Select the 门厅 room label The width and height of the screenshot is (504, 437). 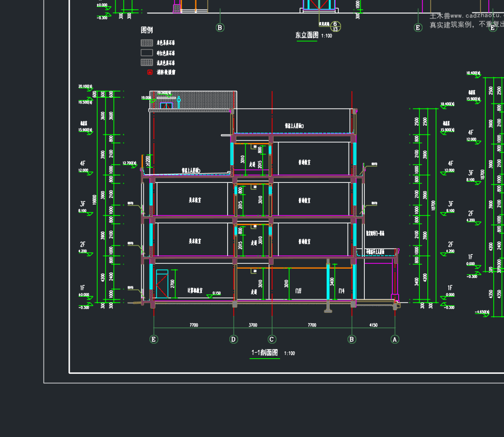click(x=298, y=291)
